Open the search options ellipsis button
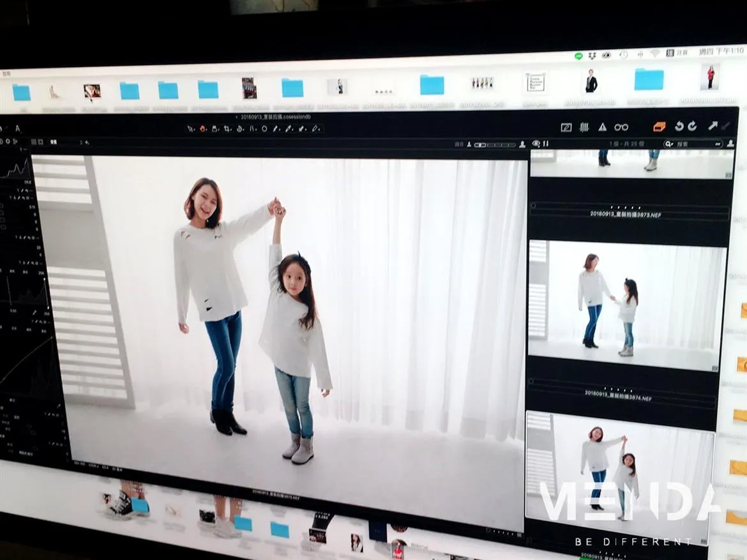Screen dimensions: 747x560 click(x=719, y=144)
